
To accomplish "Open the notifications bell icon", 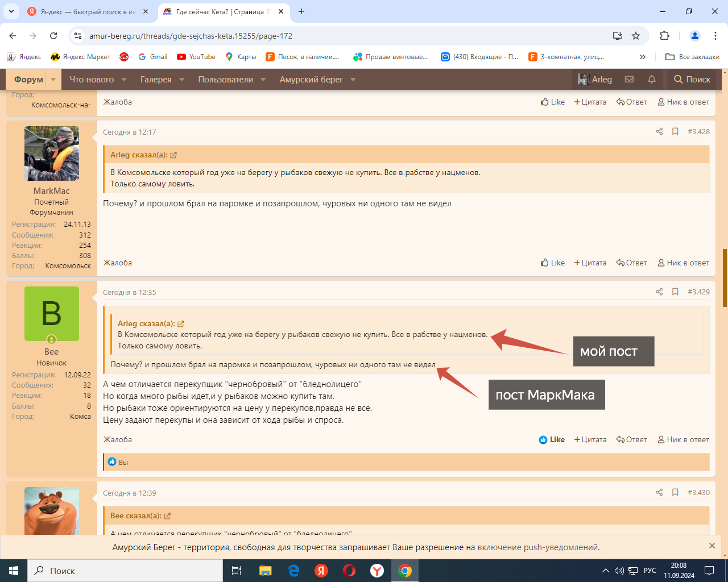I will 652,80.
